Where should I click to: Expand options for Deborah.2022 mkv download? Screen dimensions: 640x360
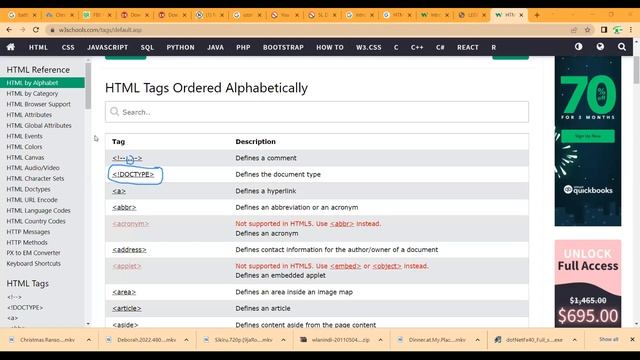(x=186, y=340)
